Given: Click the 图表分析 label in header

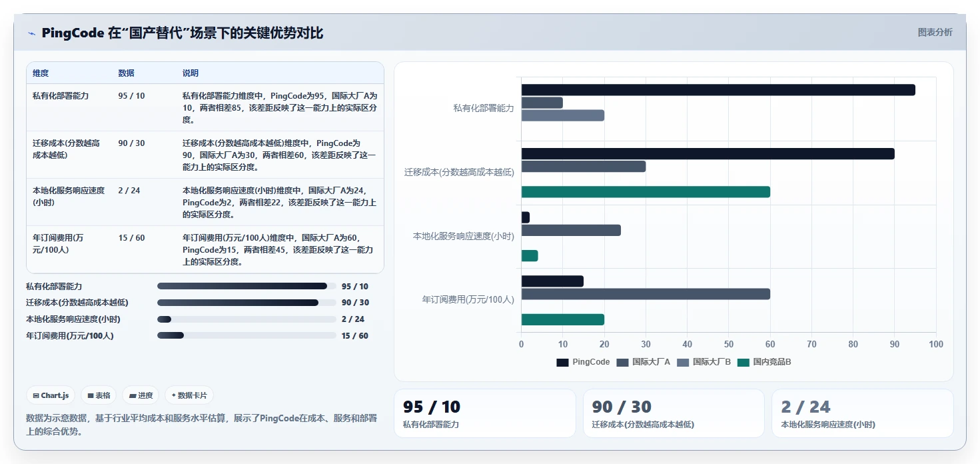Looking at the screenshot, I should 935,32.
